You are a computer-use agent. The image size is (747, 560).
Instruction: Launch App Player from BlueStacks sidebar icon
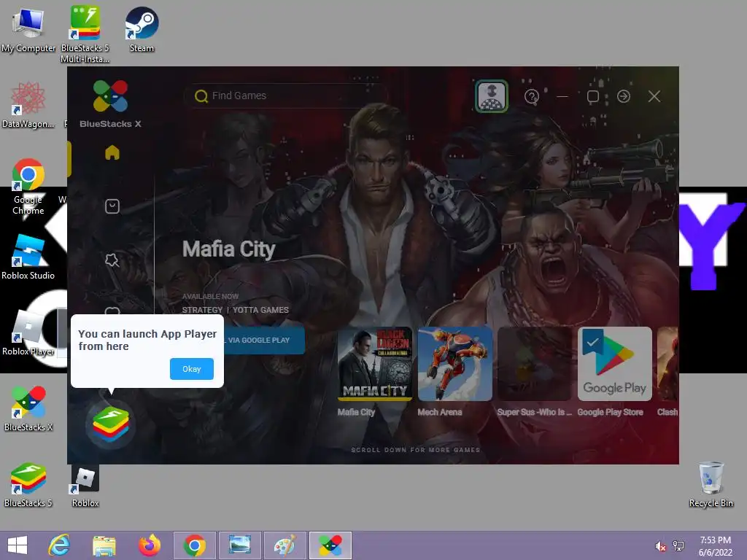111,424
